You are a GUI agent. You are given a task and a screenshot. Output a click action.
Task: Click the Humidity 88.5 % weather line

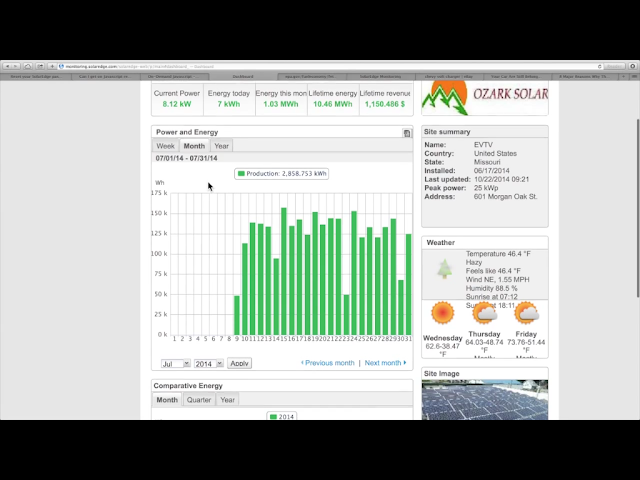coord(491,288)
